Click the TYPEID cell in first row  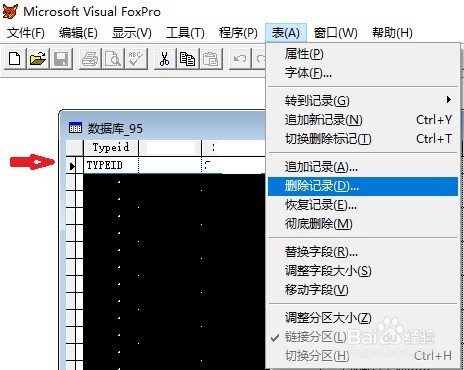point(111,165)
